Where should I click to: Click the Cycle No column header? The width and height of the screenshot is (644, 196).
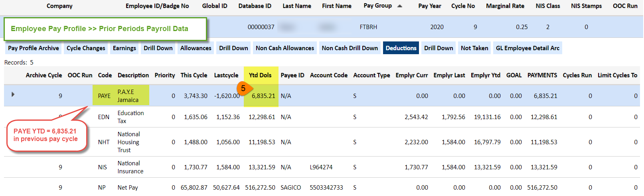pos(463,6)
